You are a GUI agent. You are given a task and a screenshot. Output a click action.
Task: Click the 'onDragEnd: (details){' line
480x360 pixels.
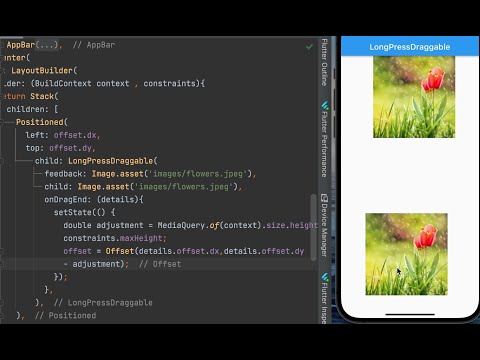point(94,200)
